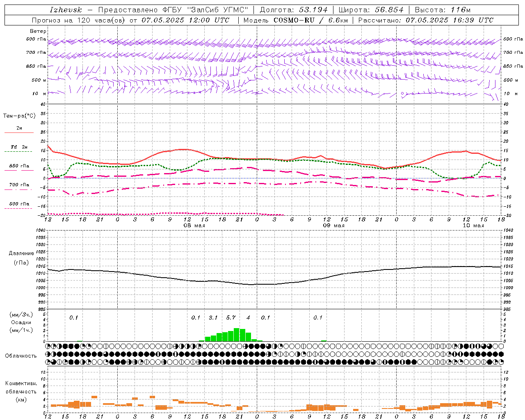Image resolution: width=525 pixels, height=420 pixels.
Task: Select the 'Широта: 56.854' latitude value
Action: [371, 10]
